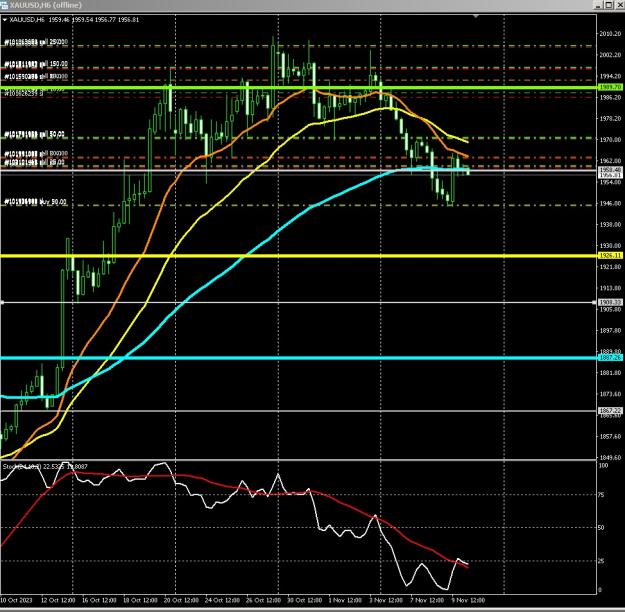
Task: Click the white 1867.22 price tag
Action: point(610,410)
